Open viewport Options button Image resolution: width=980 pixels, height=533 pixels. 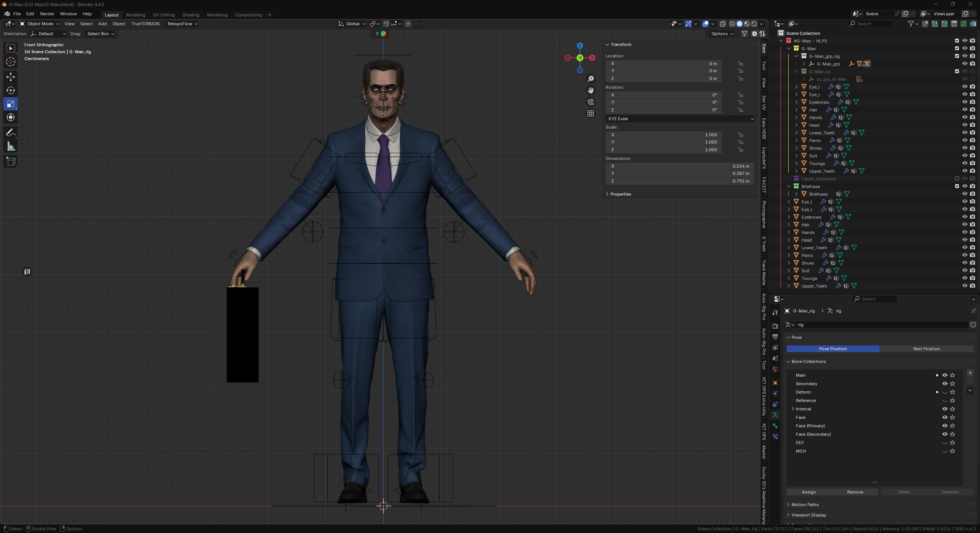(x=722, y=34)
